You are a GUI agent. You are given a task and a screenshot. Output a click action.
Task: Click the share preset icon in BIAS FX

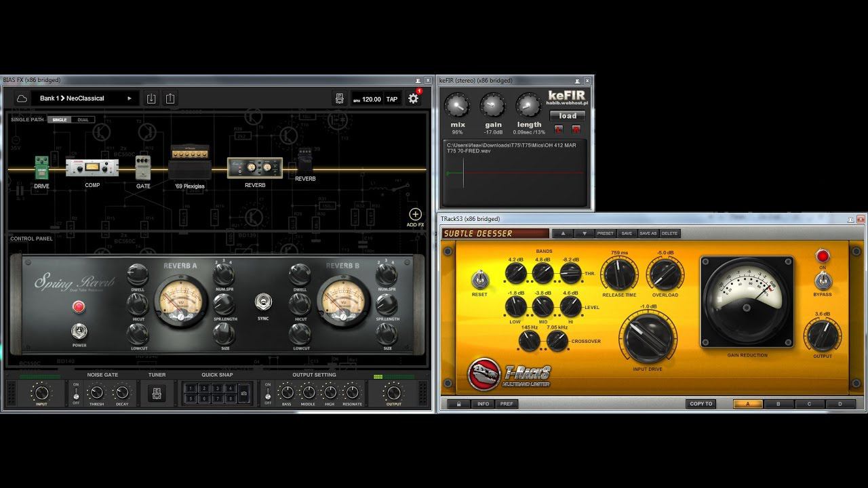170,99
